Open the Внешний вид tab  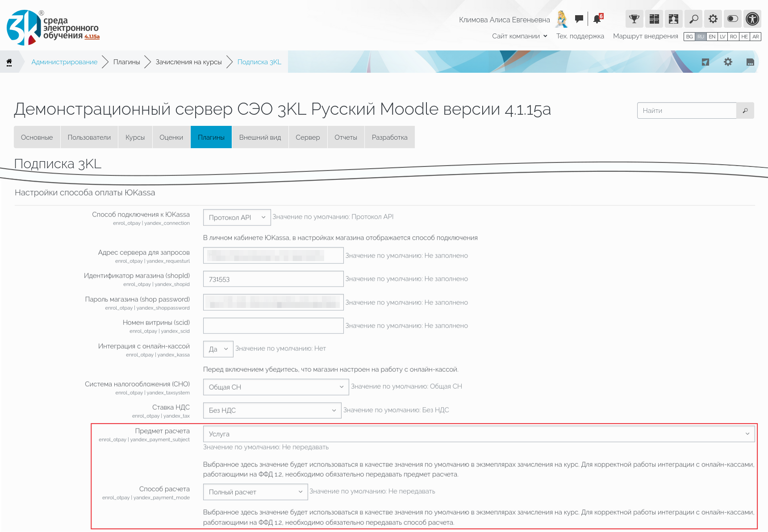tap(260, 137)
